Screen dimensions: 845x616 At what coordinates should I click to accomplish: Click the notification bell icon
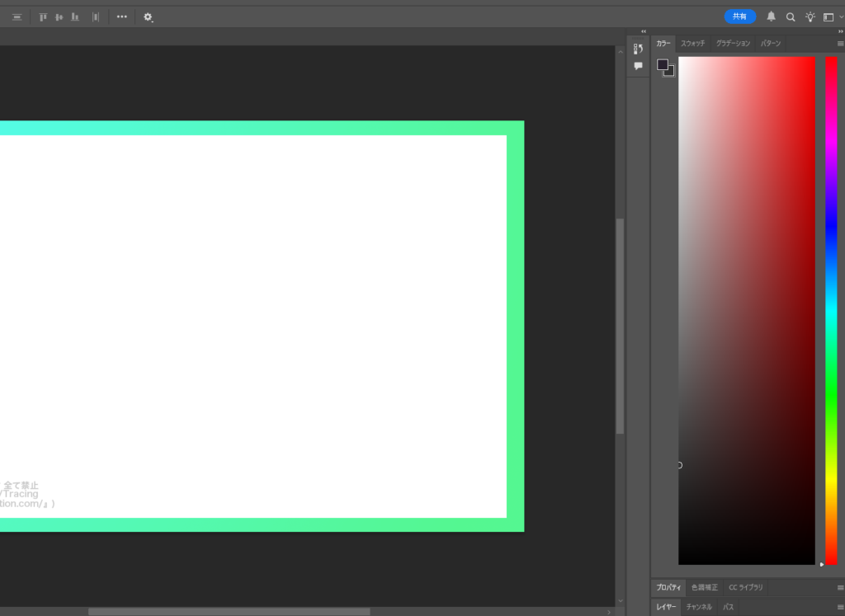[771, 16]
